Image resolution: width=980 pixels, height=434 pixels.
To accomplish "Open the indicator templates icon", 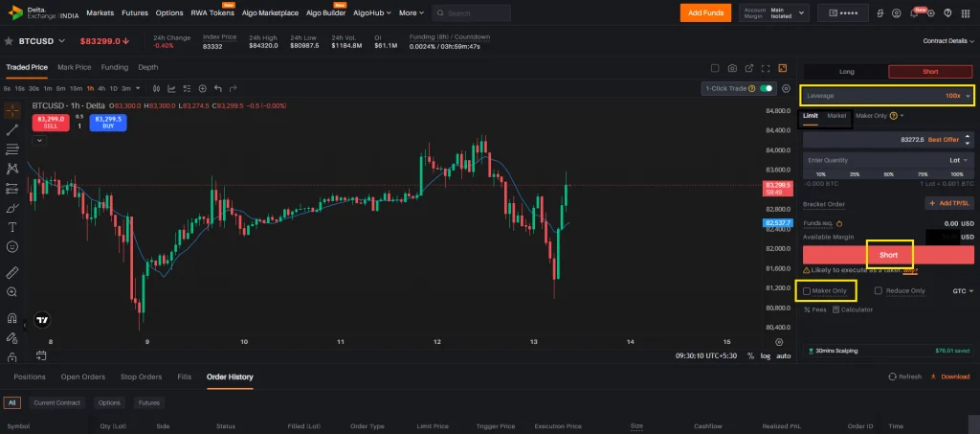I will pos(187,89).
